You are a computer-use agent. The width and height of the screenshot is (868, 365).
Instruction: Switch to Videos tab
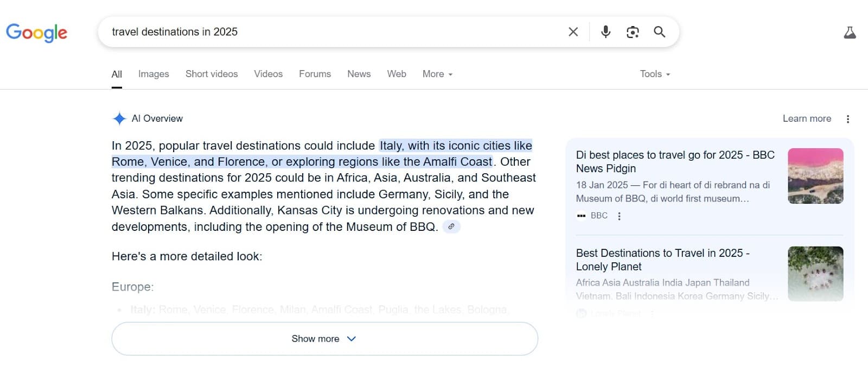[x=268, y=74]
